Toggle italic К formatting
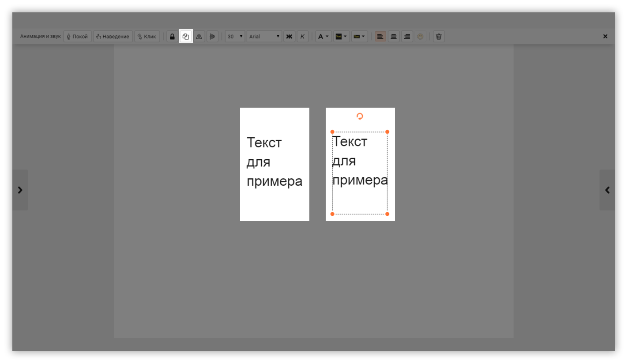 pyautogui.click(x=302, y=37)
